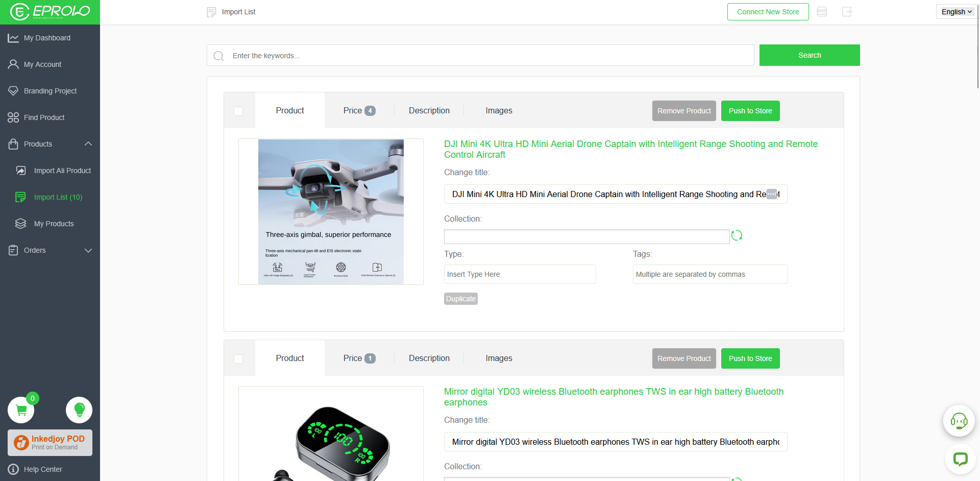Click the Mirror earphones product thumbnail
This screenshot has width=980, height=481.
[x=331, y=434]
